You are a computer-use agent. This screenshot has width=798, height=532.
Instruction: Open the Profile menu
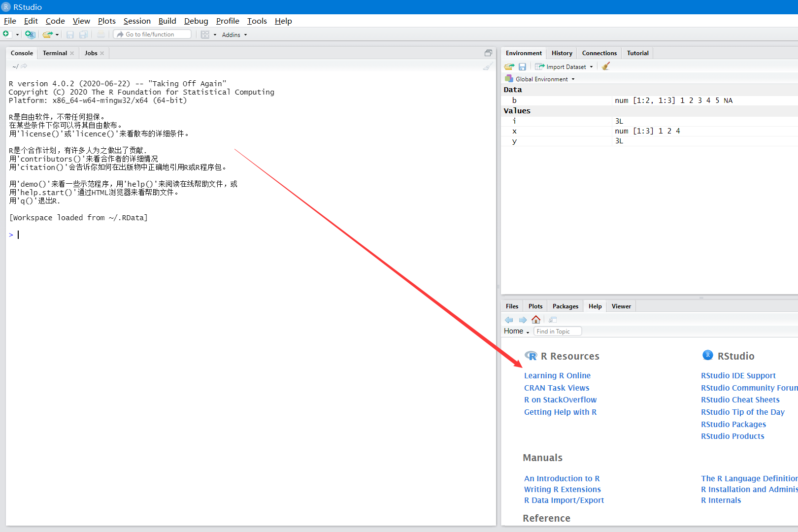click(x=228, y=21)
